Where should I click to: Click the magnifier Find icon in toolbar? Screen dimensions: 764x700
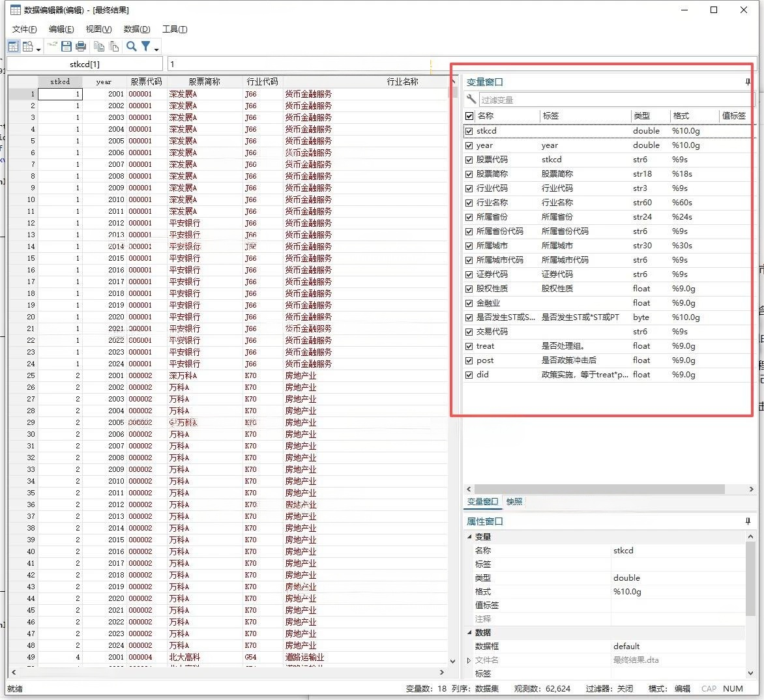click(x=132, y=46)
